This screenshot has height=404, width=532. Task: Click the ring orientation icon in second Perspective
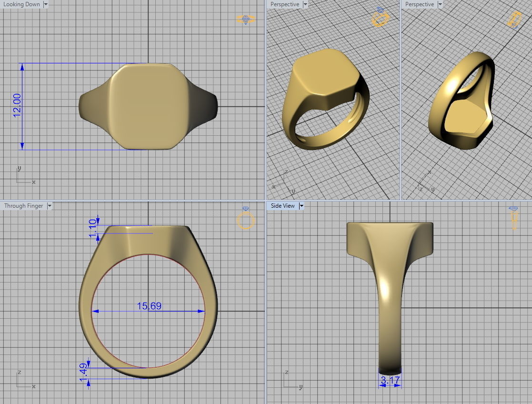[x=514, y=19]
